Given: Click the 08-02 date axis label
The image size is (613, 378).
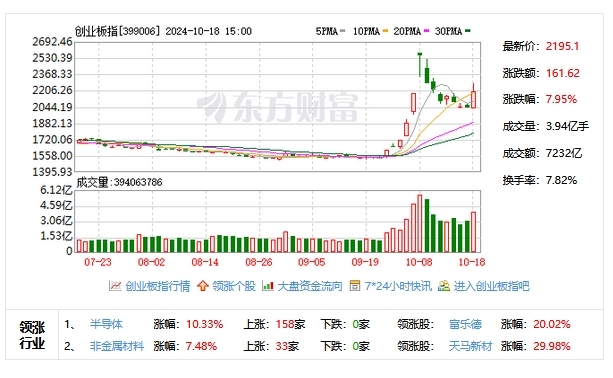Looking at the screenshot, I should pyautogui.click(x=151, y=262).
